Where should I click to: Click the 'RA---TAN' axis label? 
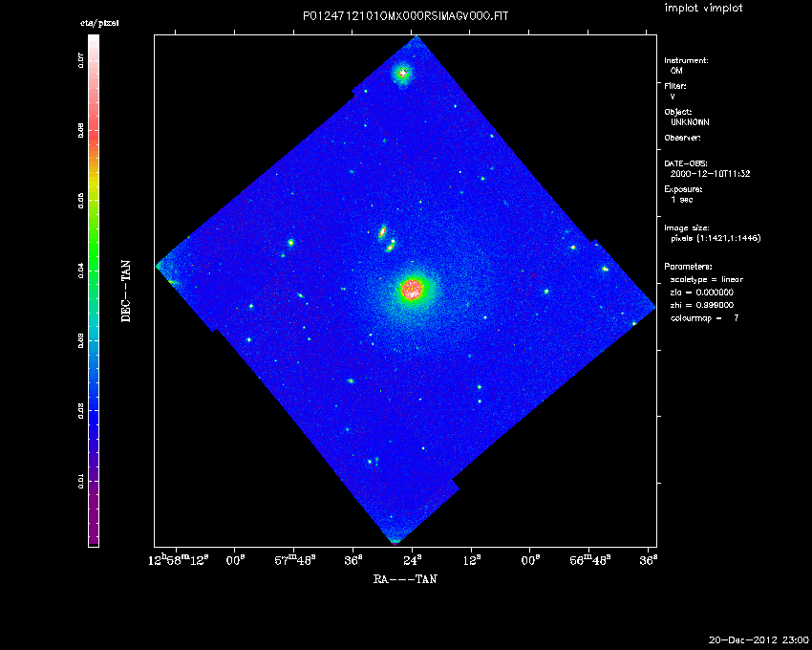405,578
